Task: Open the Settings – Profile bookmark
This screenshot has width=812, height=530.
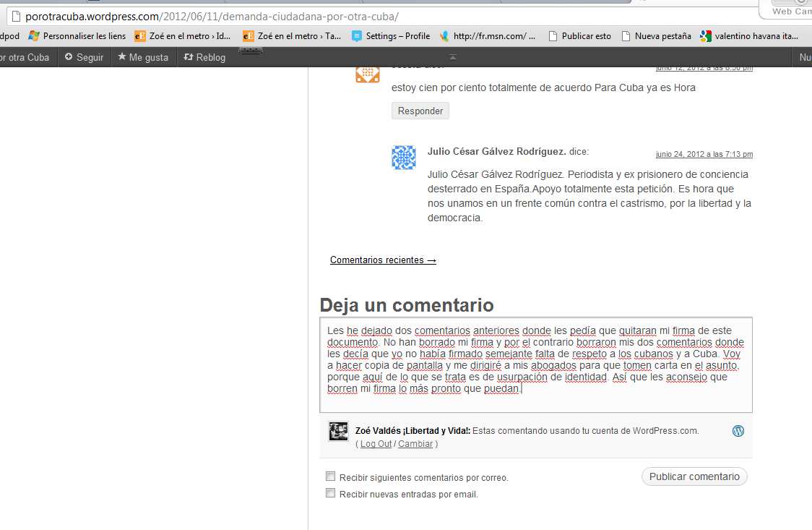Action: pyautogui.click(x=391, y=35)
